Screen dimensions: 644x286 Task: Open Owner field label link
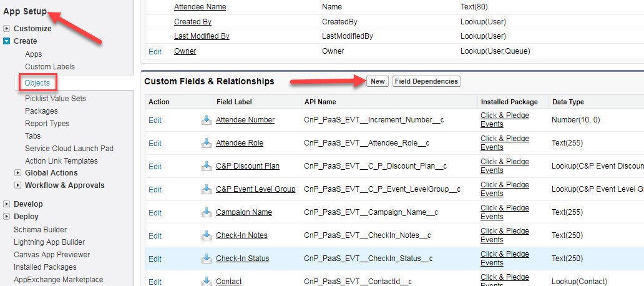click(x=185, y=51)
